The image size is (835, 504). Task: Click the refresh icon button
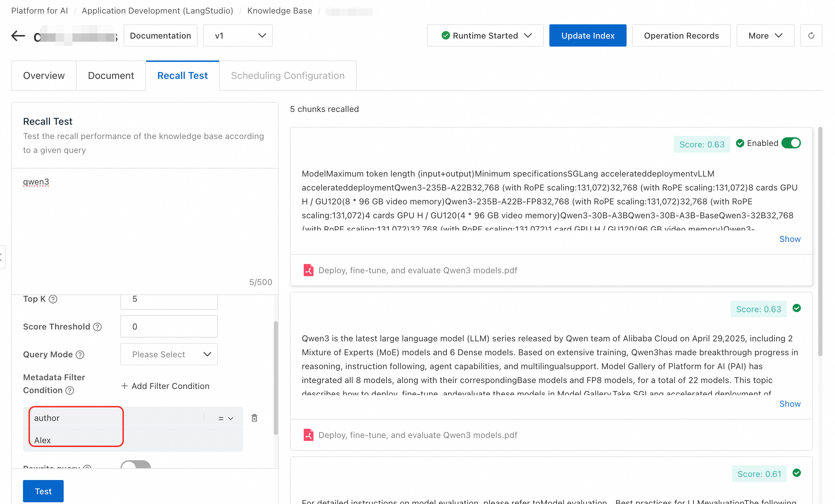[x=811, y=35]
